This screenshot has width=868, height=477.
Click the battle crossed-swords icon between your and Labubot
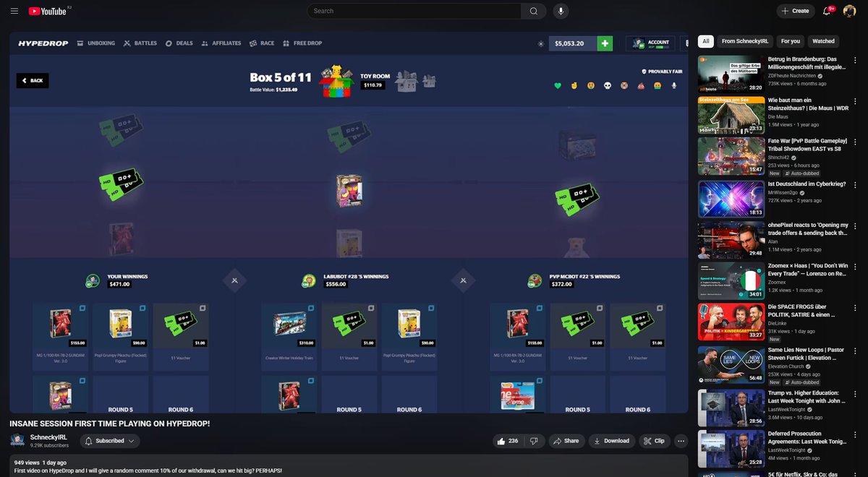click(234, 280)
